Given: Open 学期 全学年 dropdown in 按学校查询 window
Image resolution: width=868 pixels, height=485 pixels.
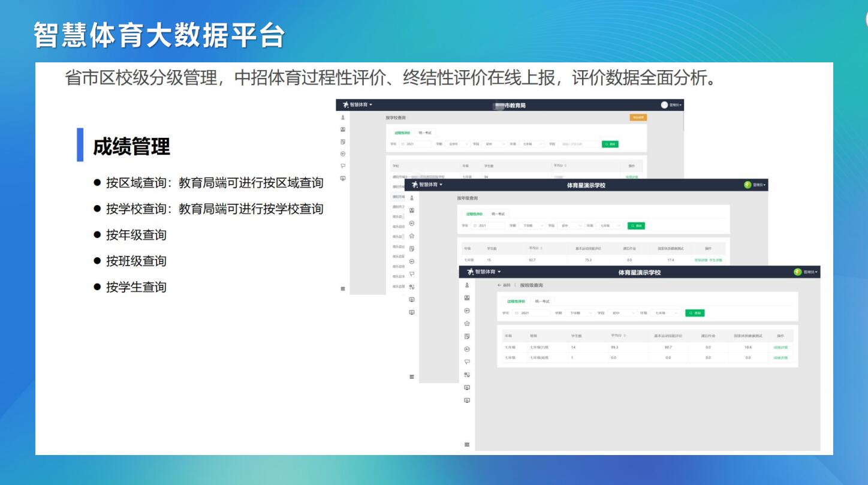Looking at the screenshot, I should (x=457, y=144).
